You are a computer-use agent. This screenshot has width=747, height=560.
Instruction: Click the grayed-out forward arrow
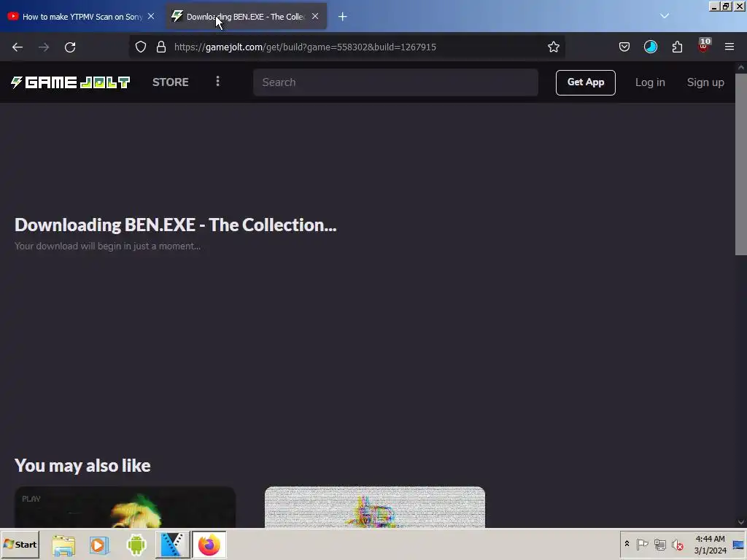[x=44, y=47]
